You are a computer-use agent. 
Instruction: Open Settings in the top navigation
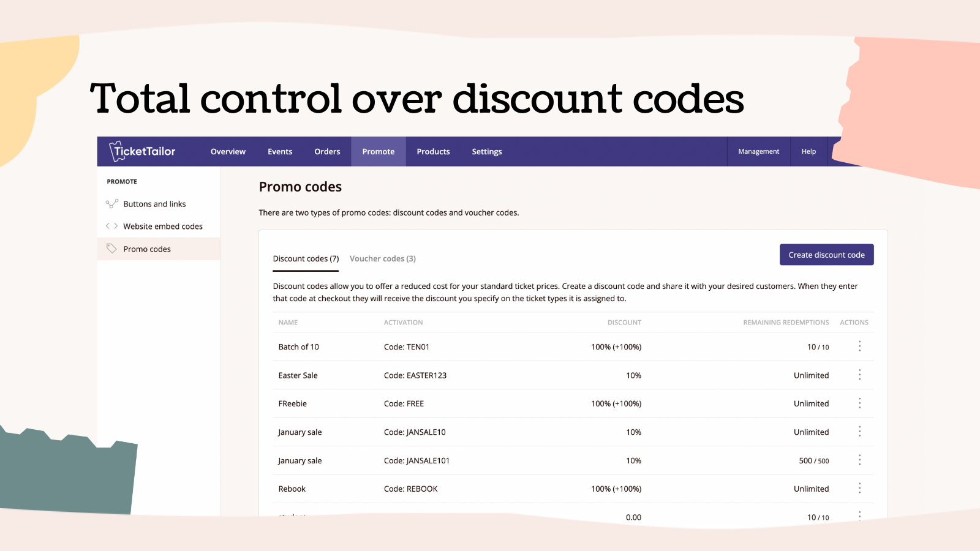tap(486, 152)
